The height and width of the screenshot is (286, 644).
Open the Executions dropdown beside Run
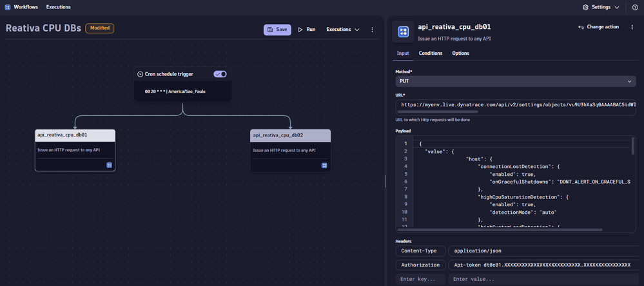(342, 30)
